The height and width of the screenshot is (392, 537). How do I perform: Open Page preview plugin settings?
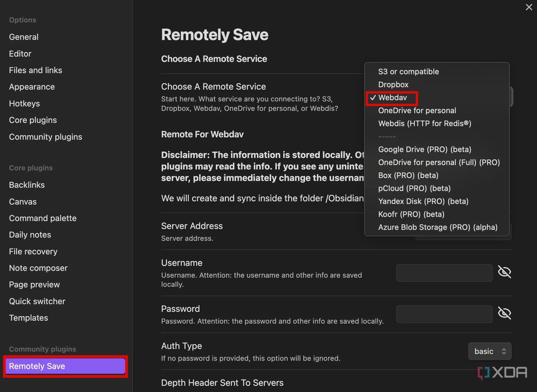[x=35, y=284]
